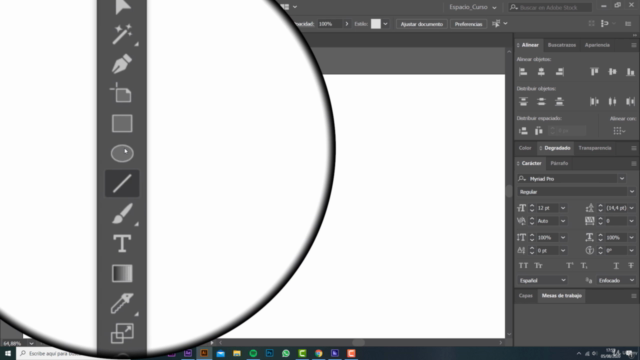640x360 pixels.
Task: Switch to the Buscatrazos tab
Action: pyautogui.click(x=562, y=45)
